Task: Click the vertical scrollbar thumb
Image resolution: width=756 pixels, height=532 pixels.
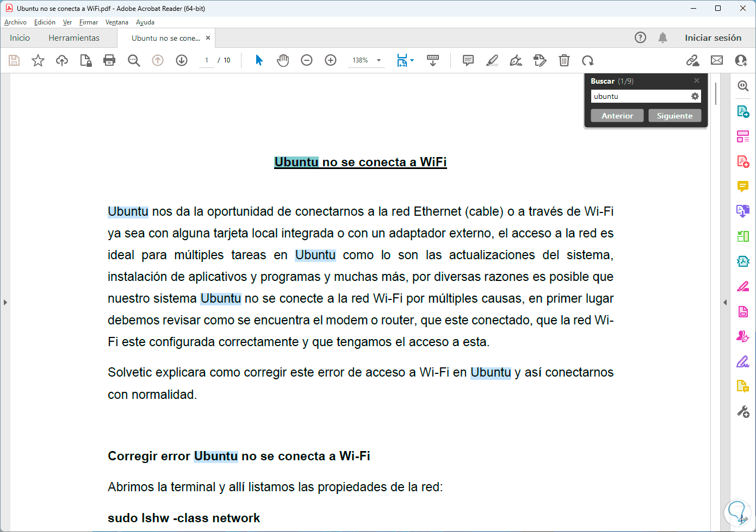Action: [716, 93]
